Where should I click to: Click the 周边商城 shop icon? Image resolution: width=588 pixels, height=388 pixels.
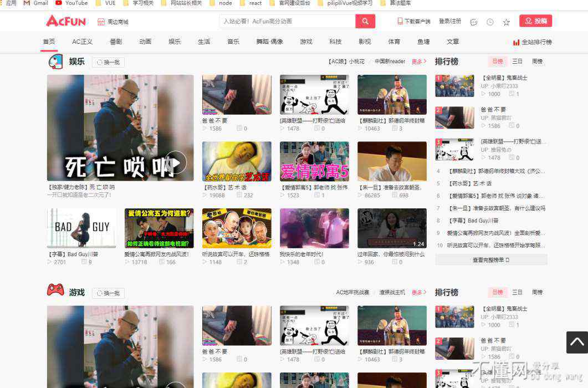[x=101, y=22]
